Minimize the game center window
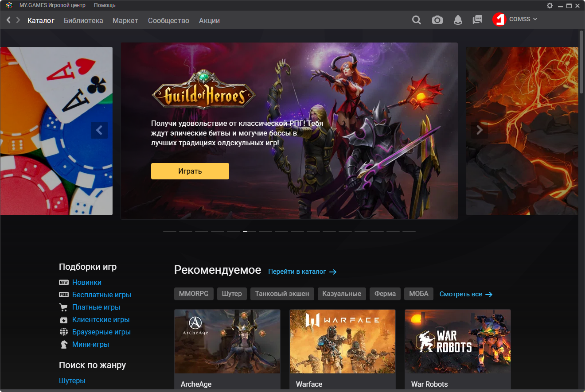 [561, 5]
